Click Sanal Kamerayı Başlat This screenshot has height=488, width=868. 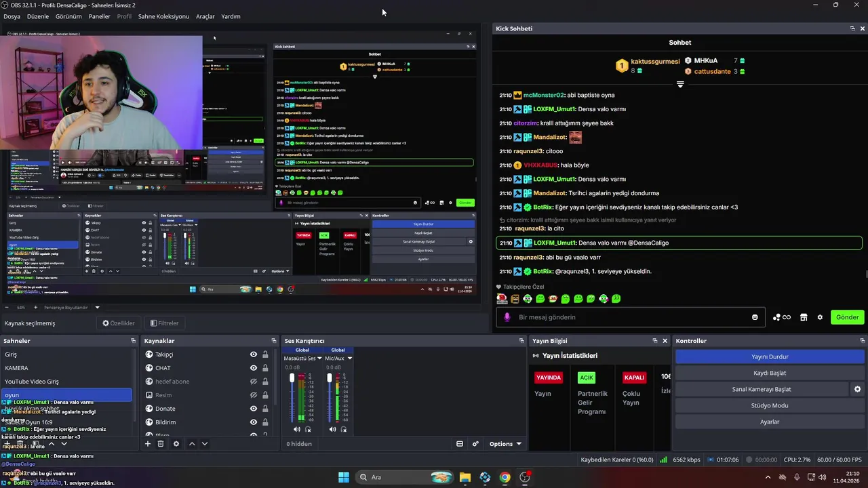[762, 389]
